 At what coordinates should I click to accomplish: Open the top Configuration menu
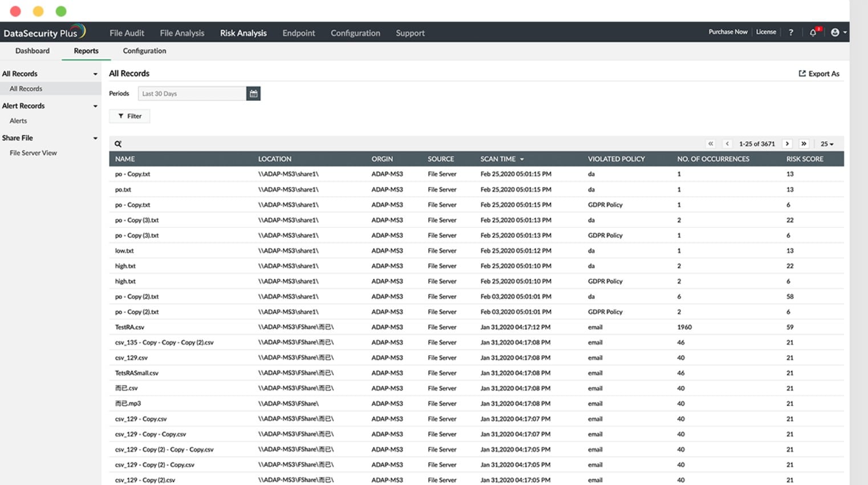(x=355, y=33)
